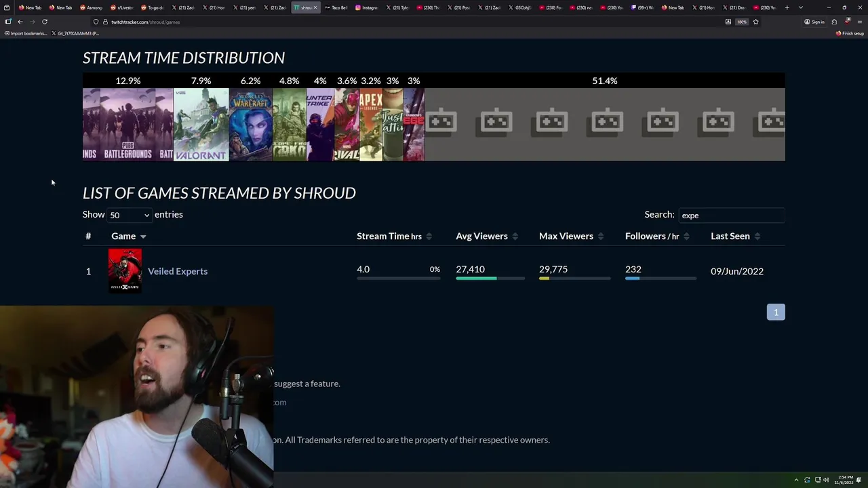Switch to the r/Livestream tab
This screenshot has height=488, width=868.
pyautogui.click(x=122, y=7)
